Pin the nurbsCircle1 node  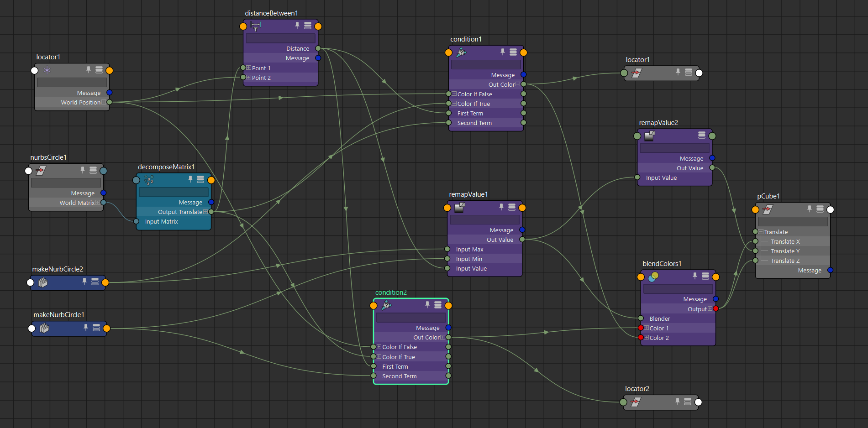click(83, 170)
